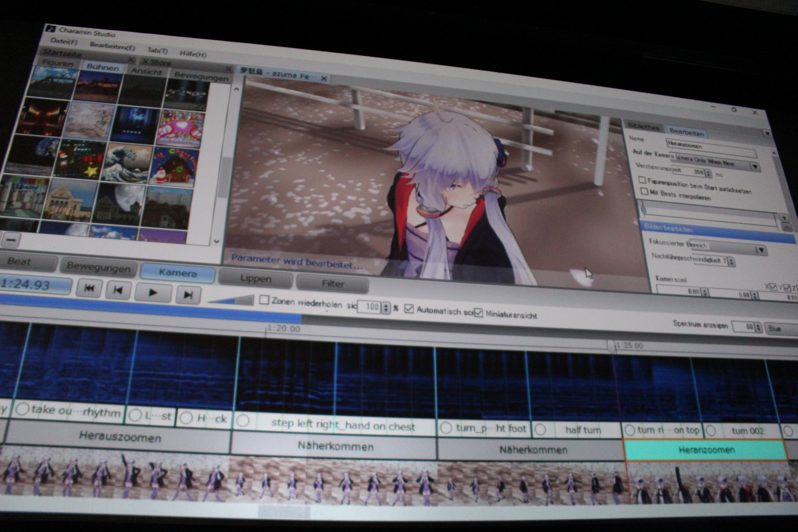The image size is (798, 532).
Task: Switch to the Ansicht tab
Action: (x=147, y=72)
